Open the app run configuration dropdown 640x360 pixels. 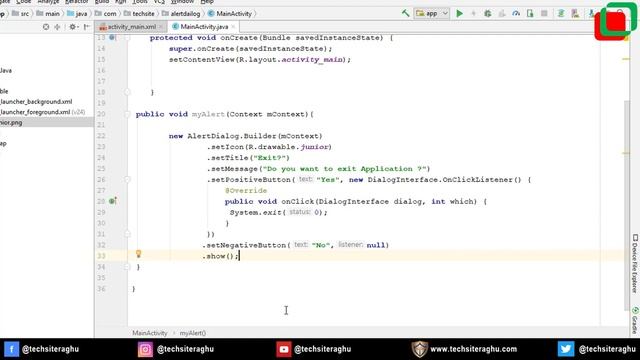click(432, 13)
